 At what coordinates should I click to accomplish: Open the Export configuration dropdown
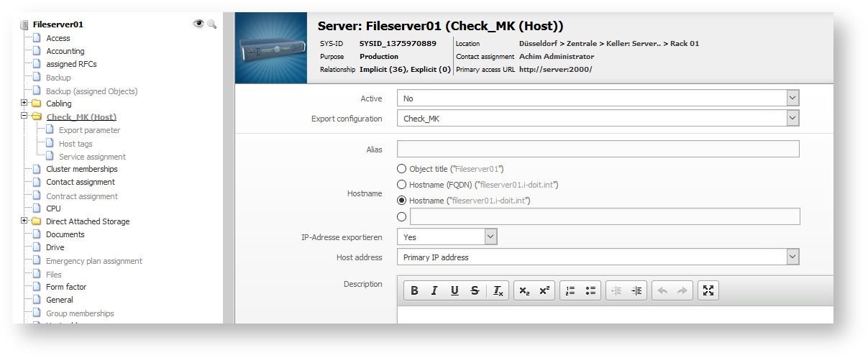(598, 118)
